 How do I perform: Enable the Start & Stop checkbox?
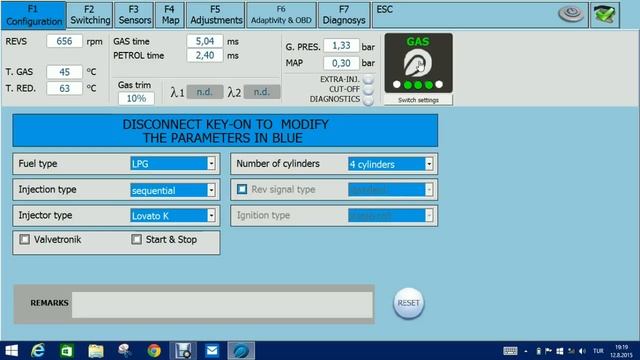click(136, 239)
